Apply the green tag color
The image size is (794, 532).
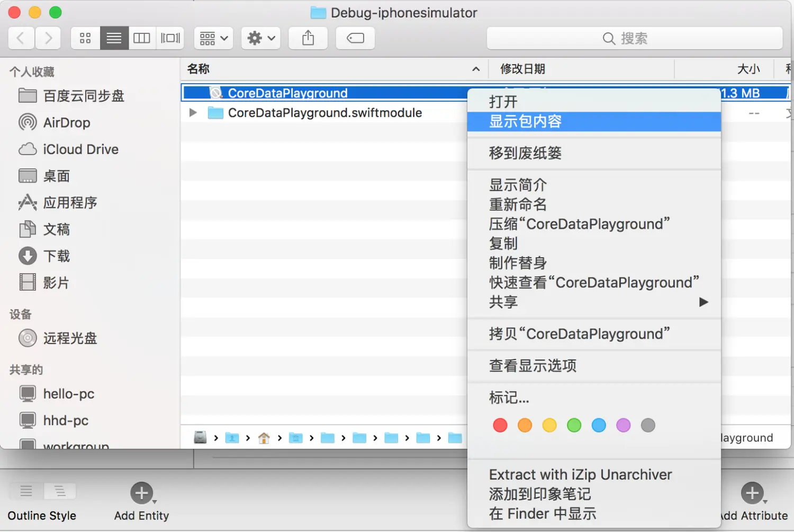(574, 425)
